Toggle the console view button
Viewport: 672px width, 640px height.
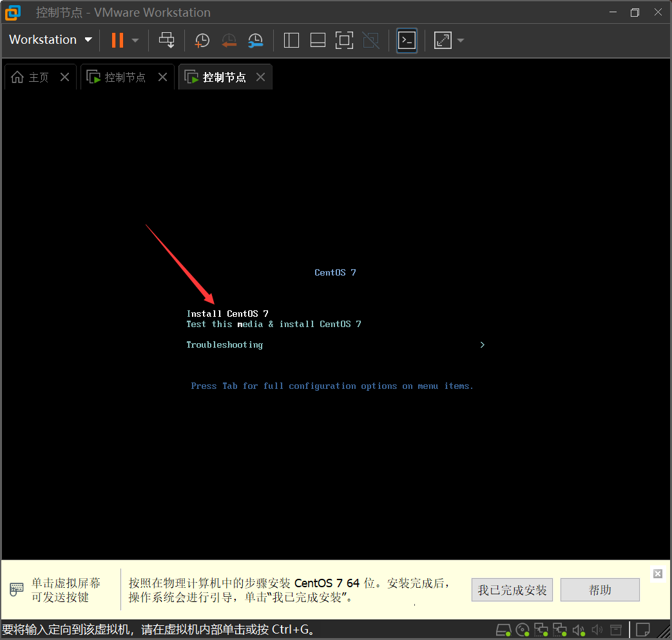click(407, 41)
